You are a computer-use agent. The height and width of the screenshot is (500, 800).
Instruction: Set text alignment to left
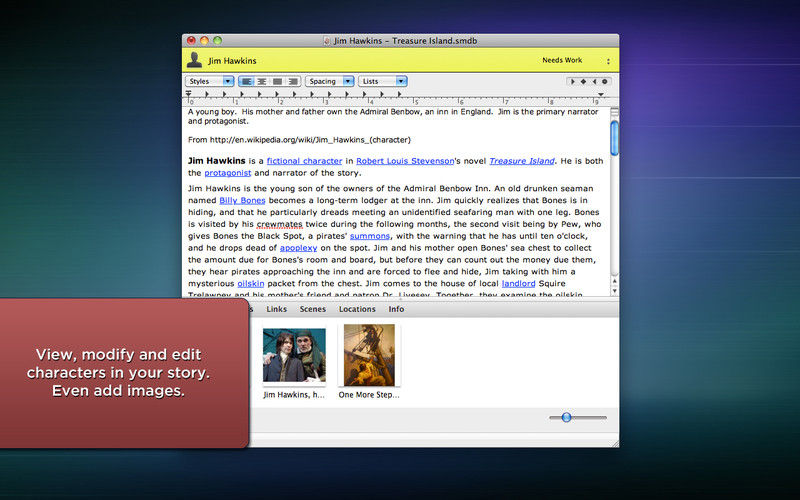coord(246,81)
